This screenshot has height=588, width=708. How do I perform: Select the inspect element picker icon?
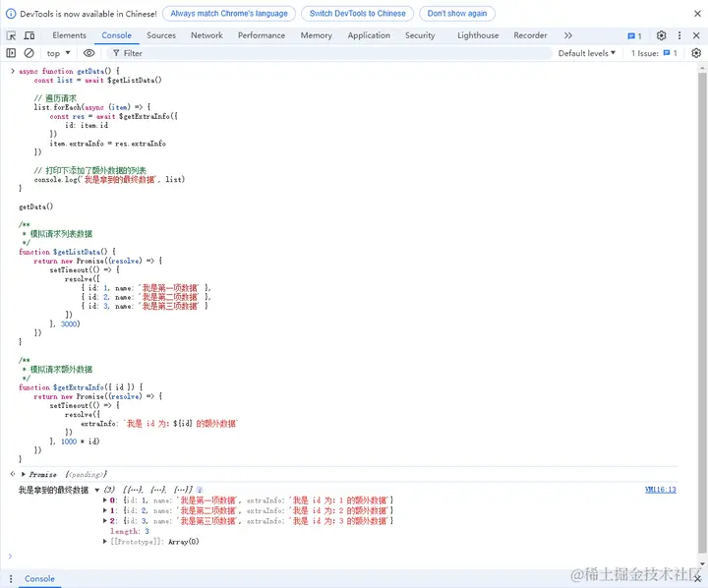click(x=11, y=35)
